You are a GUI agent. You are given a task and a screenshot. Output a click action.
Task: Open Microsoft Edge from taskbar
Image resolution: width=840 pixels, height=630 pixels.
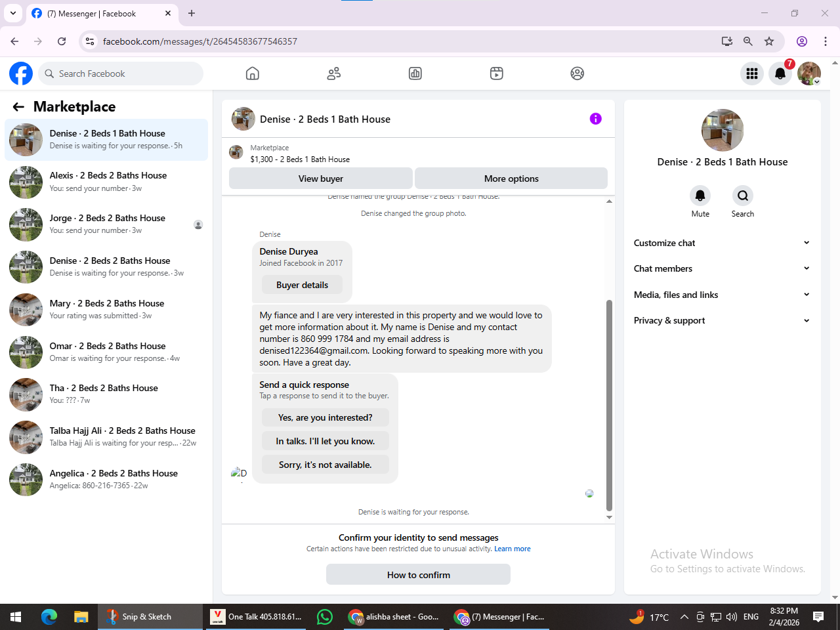pos(49,617)
